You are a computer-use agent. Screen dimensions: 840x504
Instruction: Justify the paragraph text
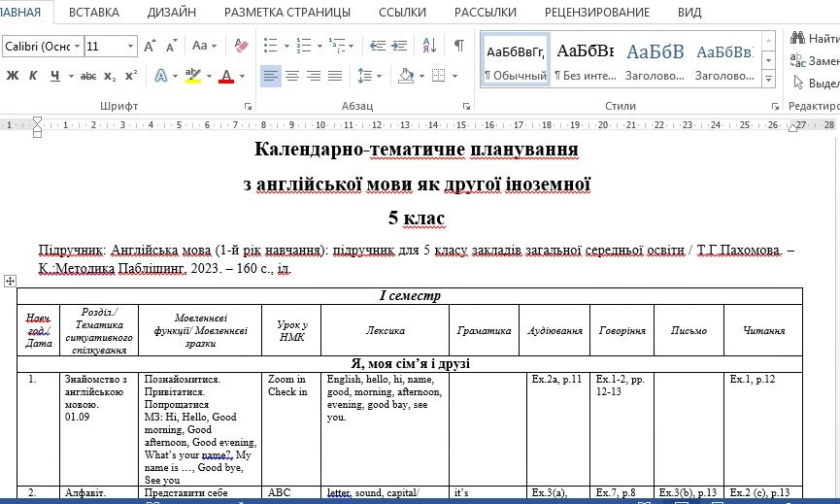(x=335, y=76)
